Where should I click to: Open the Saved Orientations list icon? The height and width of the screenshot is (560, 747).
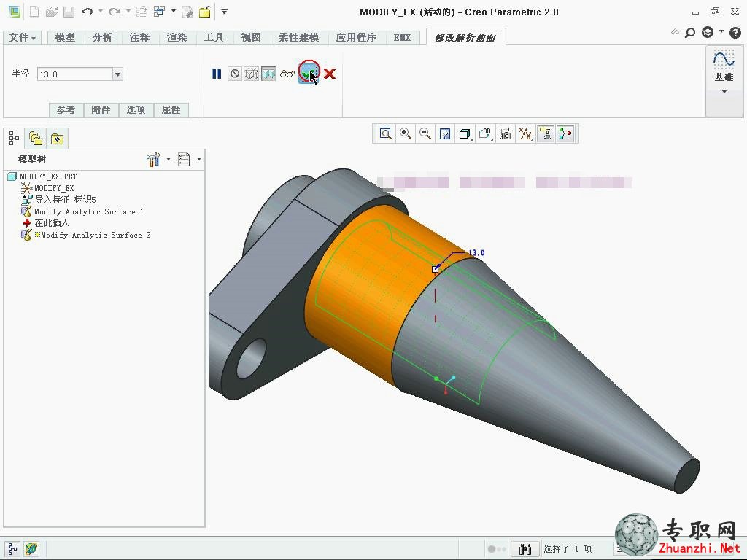pos(485,134)
